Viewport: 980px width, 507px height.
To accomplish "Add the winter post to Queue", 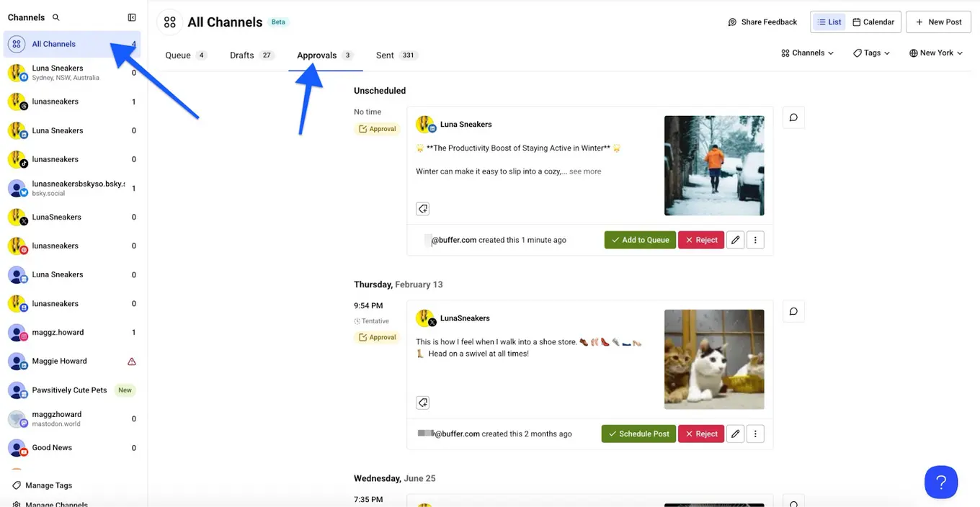I will 640,240.
